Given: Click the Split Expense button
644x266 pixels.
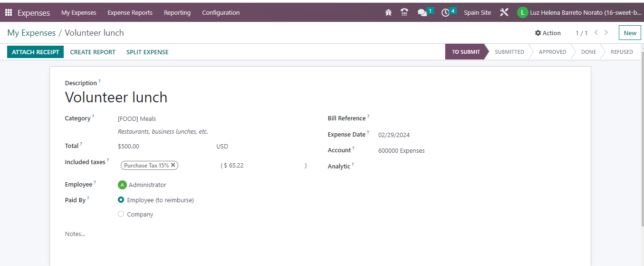Looking at the screenshot, I should [147, 52].
